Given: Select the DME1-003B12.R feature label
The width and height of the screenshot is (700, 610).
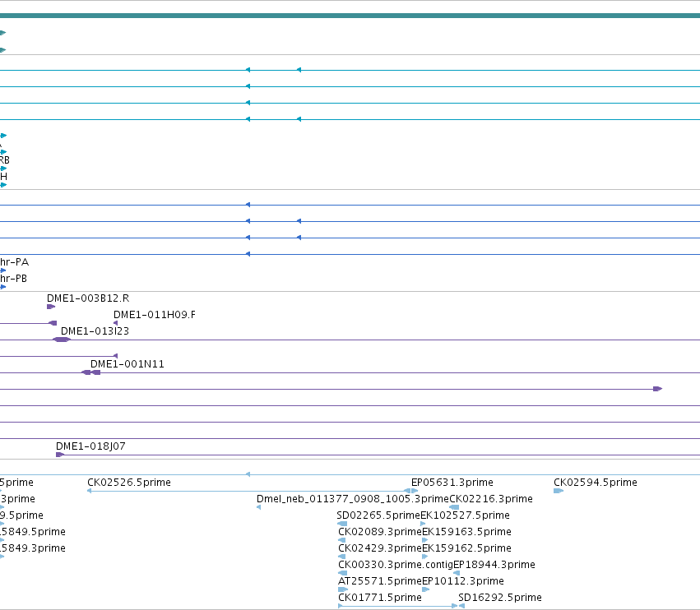Looking at the screenshot, I should coord(88,298).
